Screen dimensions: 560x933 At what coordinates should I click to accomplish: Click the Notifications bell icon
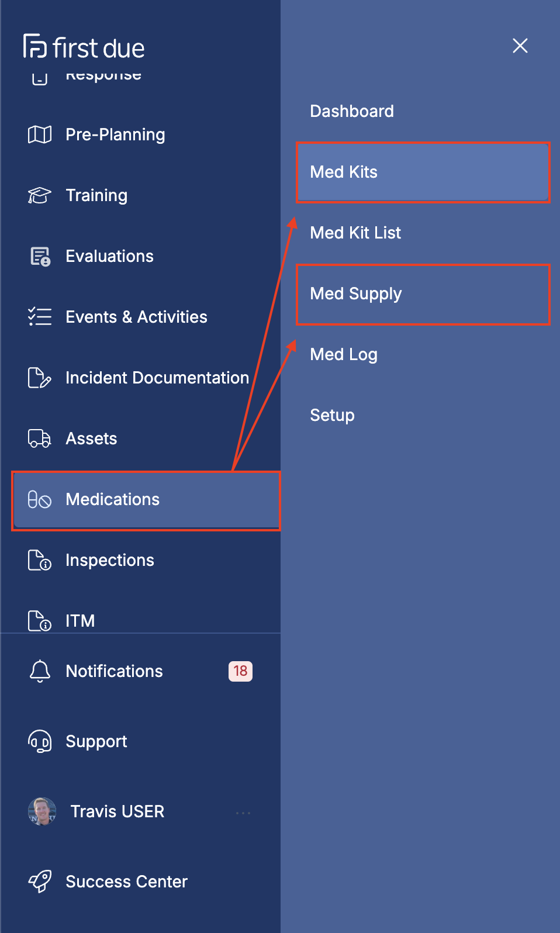(x=40, y=671)
